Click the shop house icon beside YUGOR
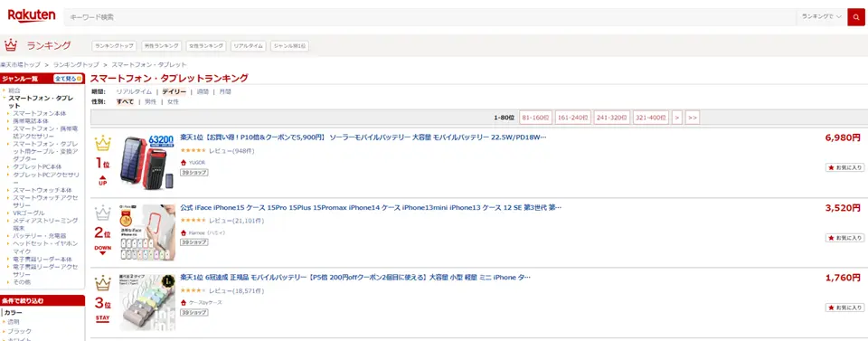 pyautogui.click(x=184, y=162)
